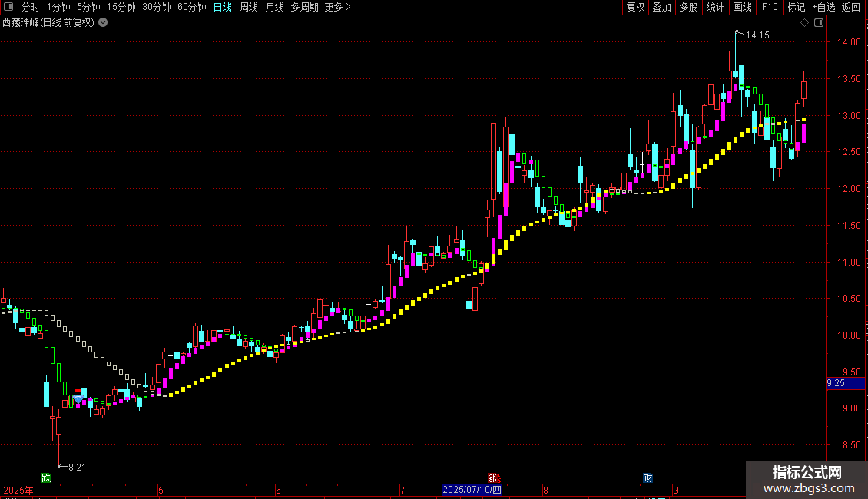Click the 8.21 low price label

(x=76, y=468)
